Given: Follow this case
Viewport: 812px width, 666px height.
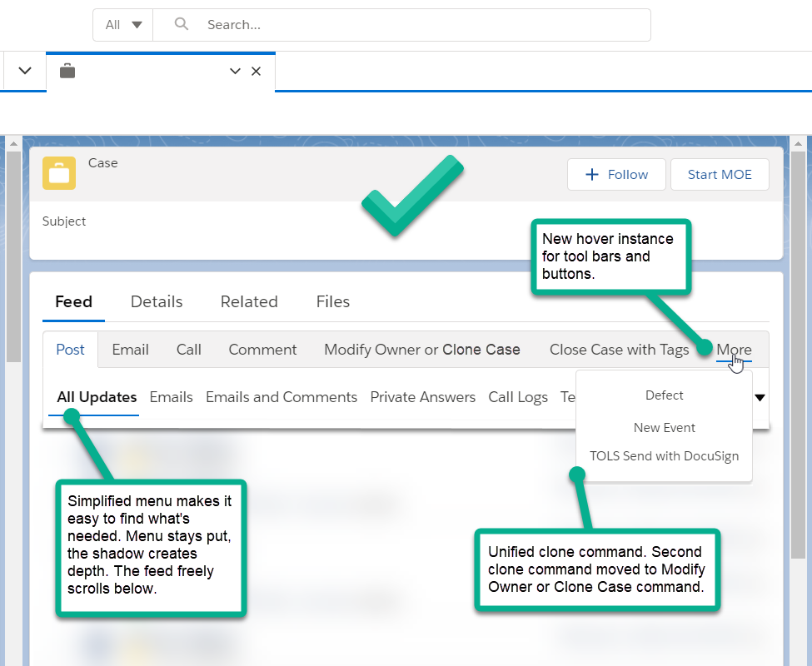Looking at the screenshot, I should tap(616, 175).
